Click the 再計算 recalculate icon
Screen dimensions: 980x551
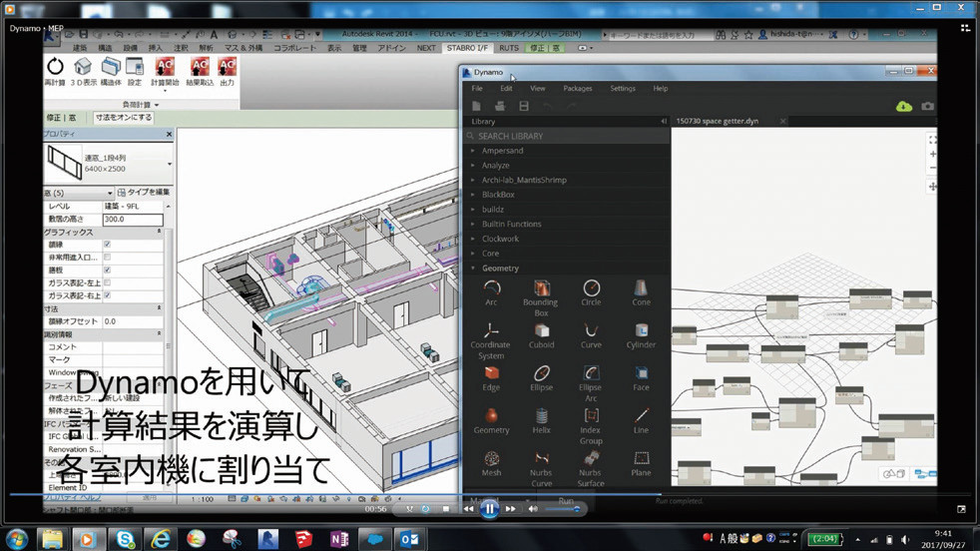point(55,66)
